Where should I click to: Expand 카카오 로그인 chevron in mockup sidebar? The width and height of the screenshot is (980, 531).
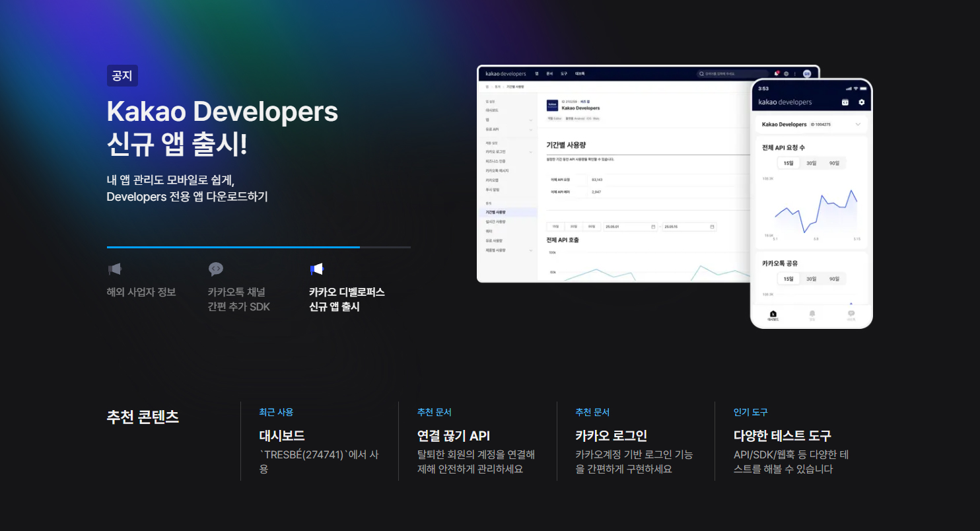530,152
